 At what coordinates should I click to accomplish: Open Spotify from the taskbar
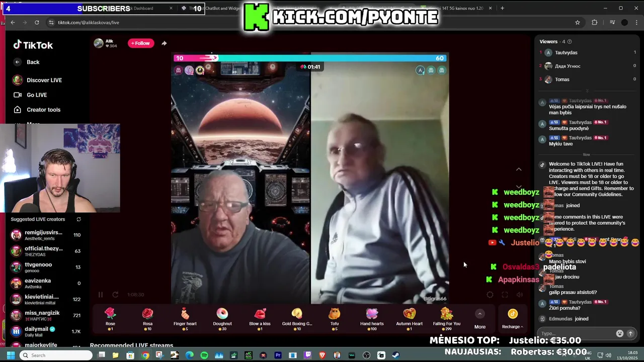click(x=204, y=355)
